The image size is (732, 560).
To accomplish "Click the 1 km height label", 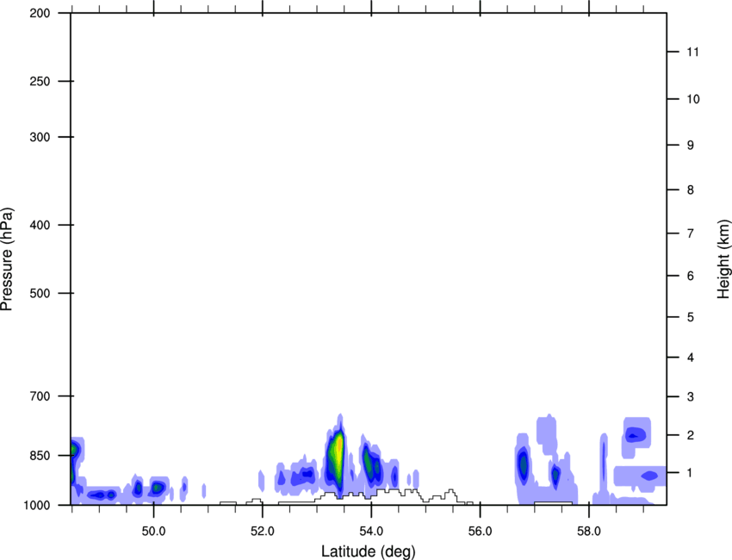I will coord(691,473).
